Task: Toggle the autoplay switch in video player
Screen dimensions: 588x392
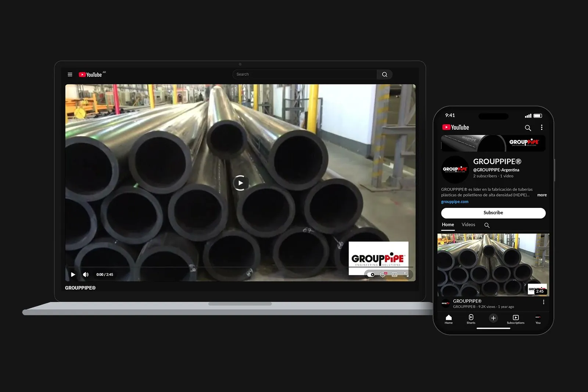Action: pos(371,274)
